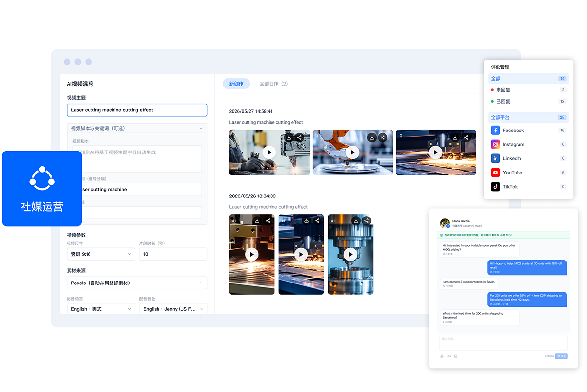Select the TikTok platform row
587x392 pixels.
click(x=529, y=187)
